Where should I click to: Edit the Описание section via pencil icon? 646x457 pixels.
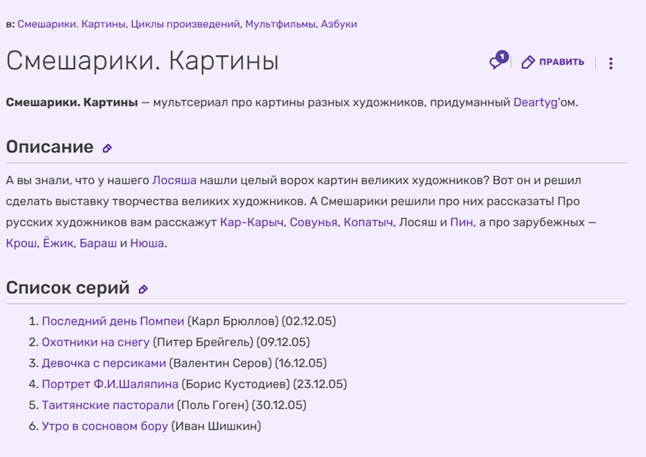(107, 148)
